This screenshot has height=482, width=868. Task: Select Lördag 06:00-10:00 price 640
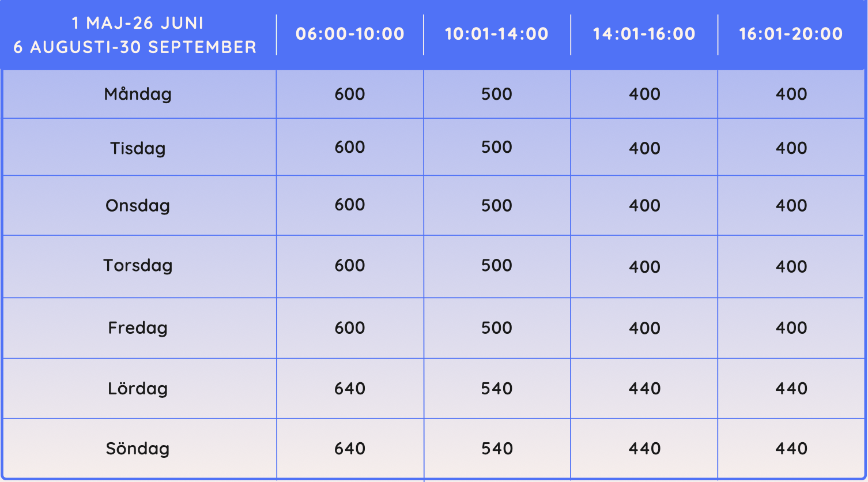click(x=350, y=389)
